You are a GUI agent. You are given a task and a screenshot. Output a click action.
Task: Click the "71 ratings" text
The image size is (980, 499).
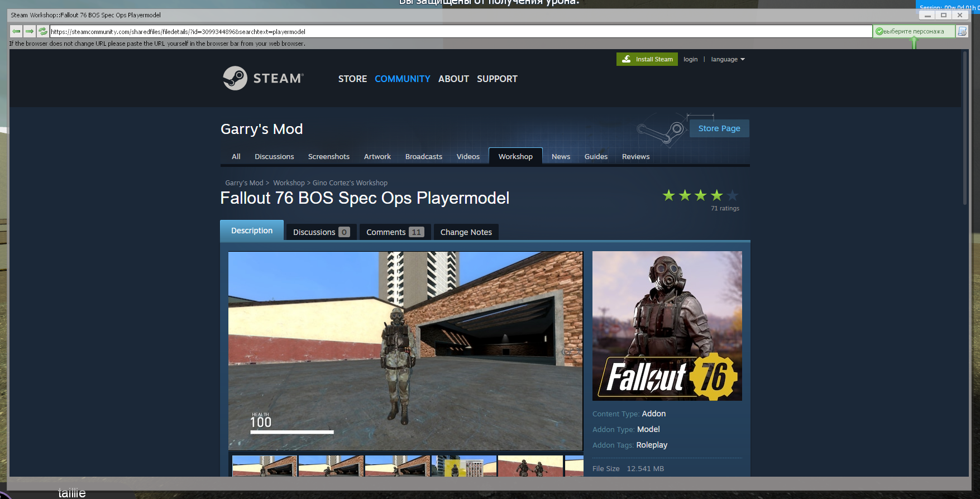(x=725, y=208)
